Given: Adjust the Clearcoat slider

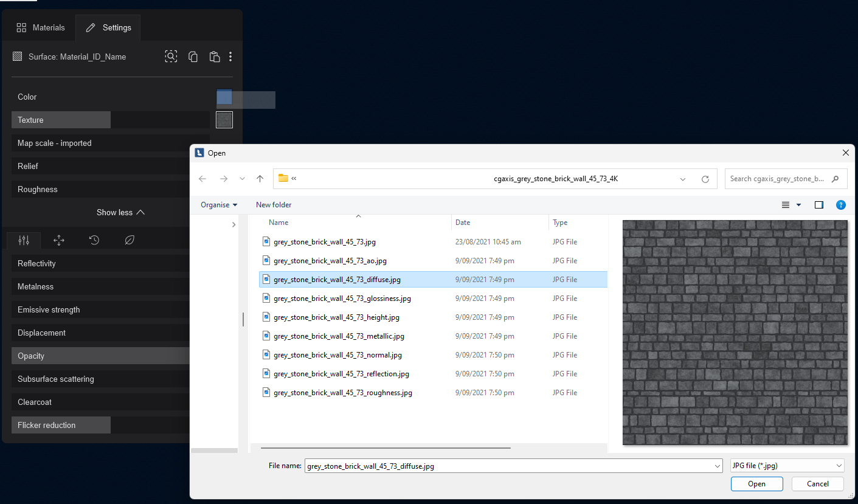Looking at the screenshot, I should click(101, 402).
